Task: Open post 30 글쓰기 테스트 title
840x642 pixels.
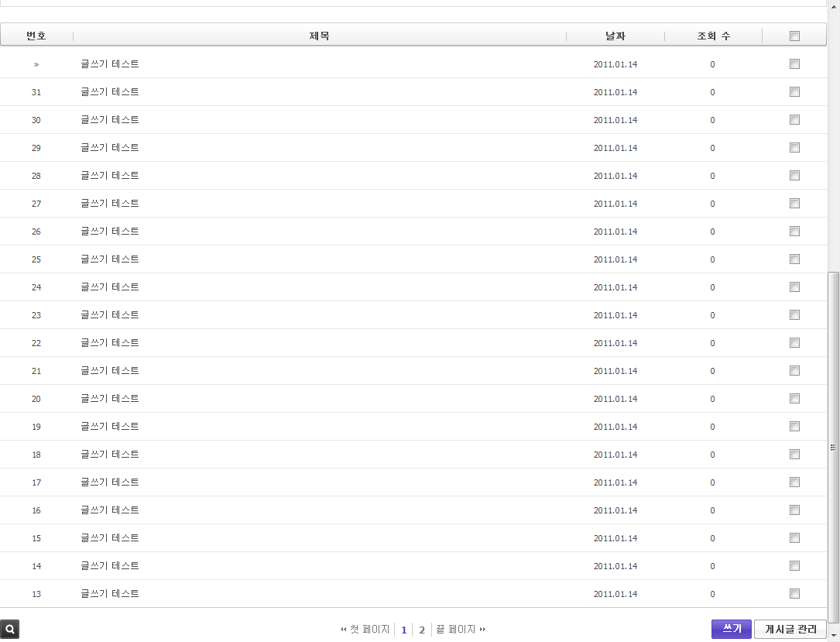Action: [x=110, y=119]
